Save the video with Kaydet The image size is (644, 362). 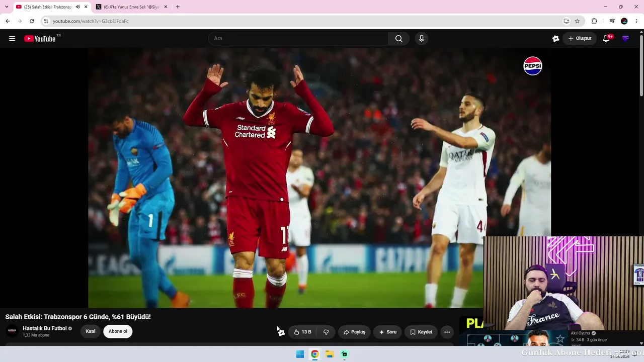(421, 332)
